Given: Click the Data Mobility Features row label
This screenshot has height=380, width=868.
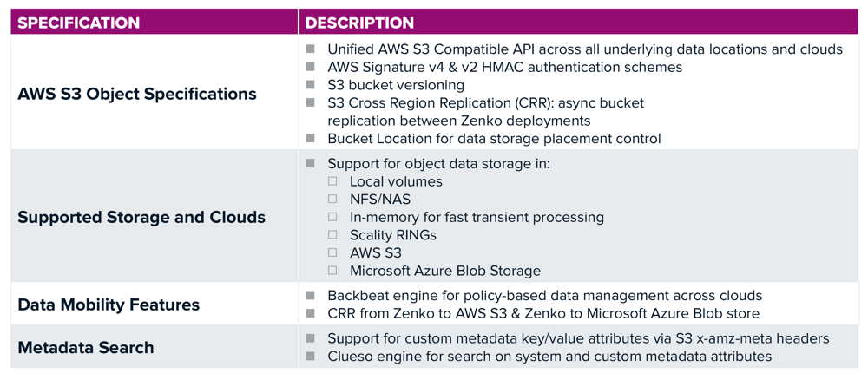Looking at the screenshot, I should [x=108, y=305].
